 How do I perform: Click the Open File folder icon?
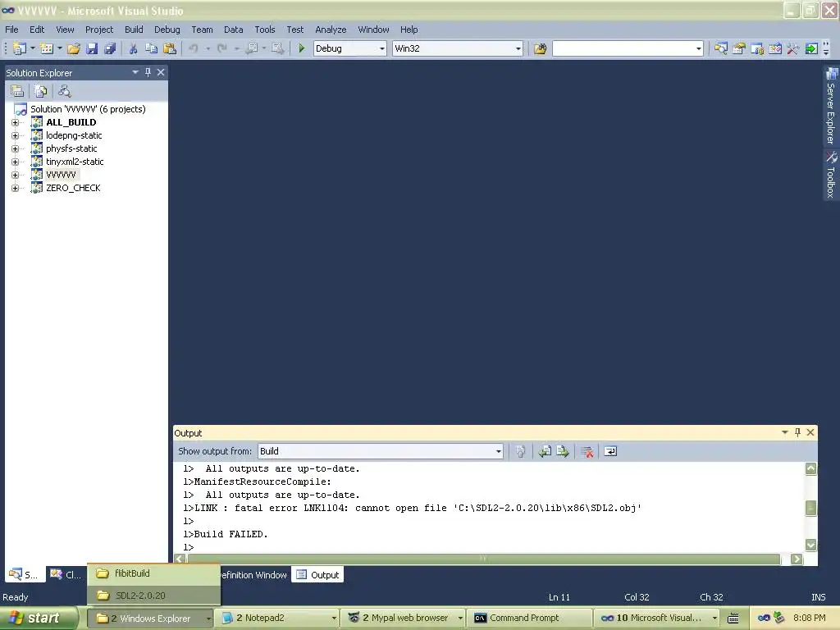tap(74, 48)
